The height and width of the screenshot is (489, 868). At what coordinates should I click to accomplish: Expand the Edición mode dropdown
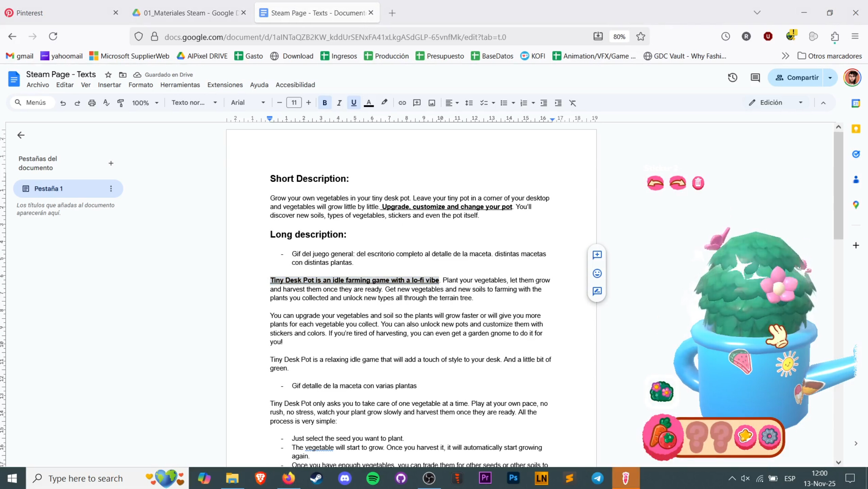click(800, 102)
